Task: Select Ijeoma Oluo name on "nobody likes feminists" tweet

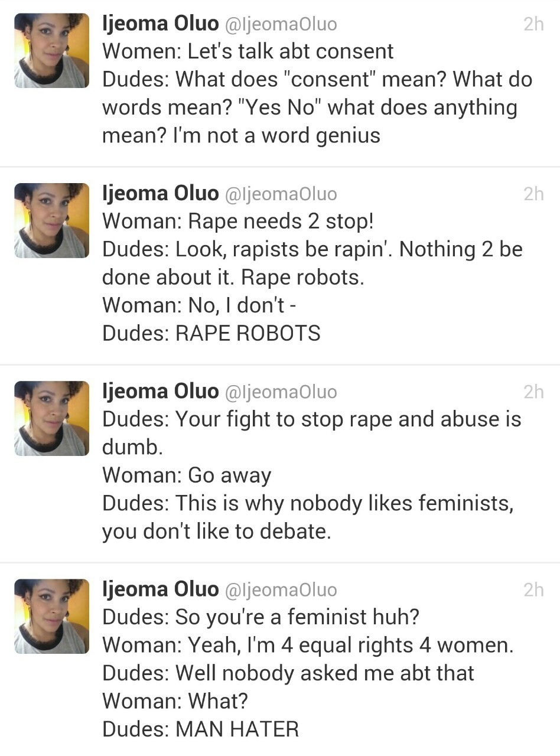Action: coord(160,391)
